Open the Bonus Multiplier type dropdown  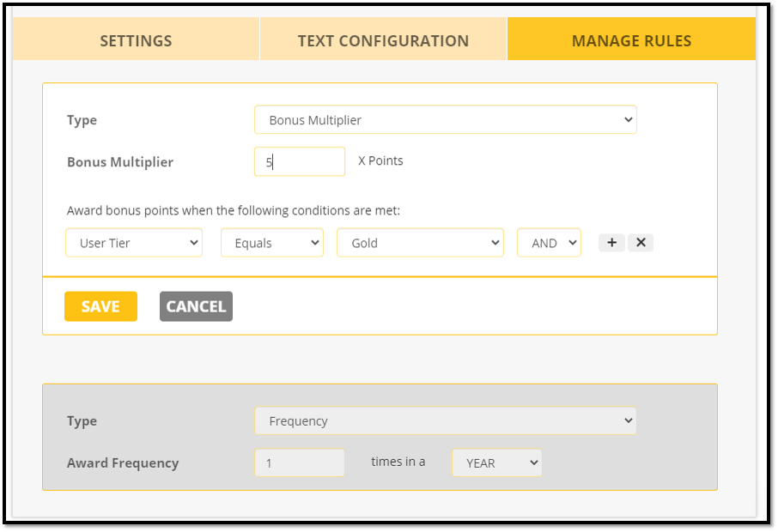pyautogui.click(x=445, y=120)
